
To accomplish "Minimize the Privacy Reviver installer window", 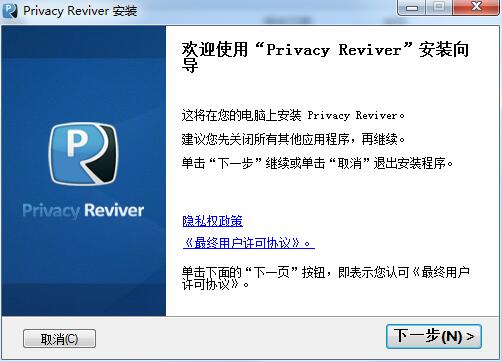I will pos(412,7).
